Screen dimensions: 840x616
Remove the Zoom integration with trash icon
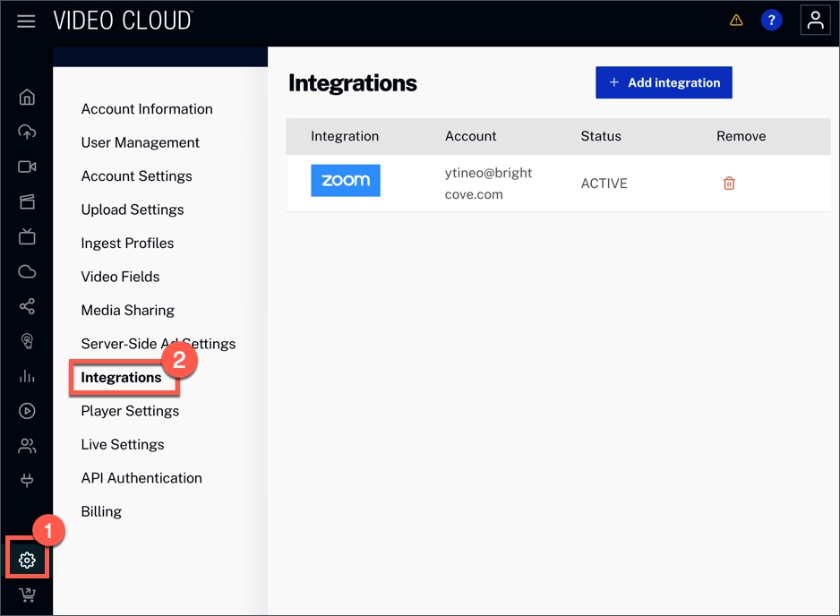point(728,183)
